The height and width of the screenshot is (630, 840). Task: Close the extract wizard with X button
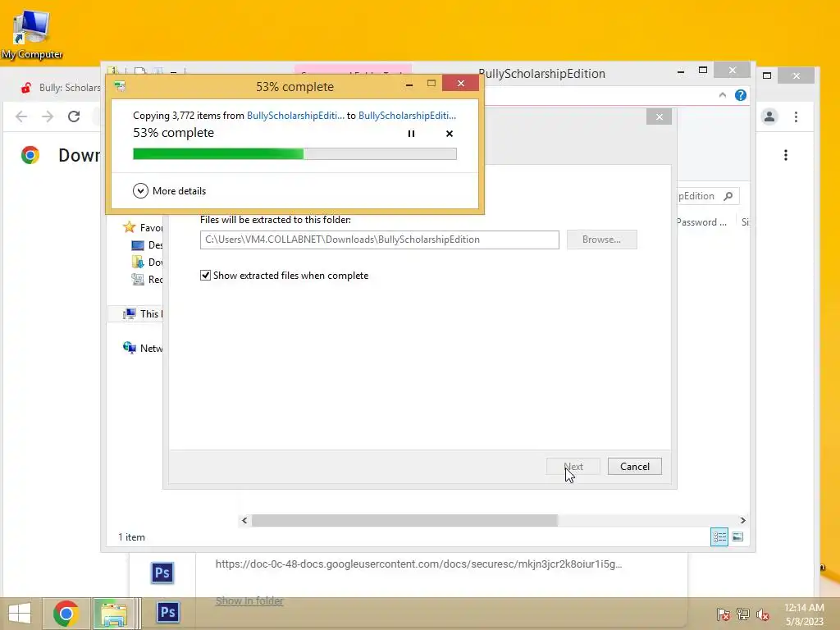(659, 116)
